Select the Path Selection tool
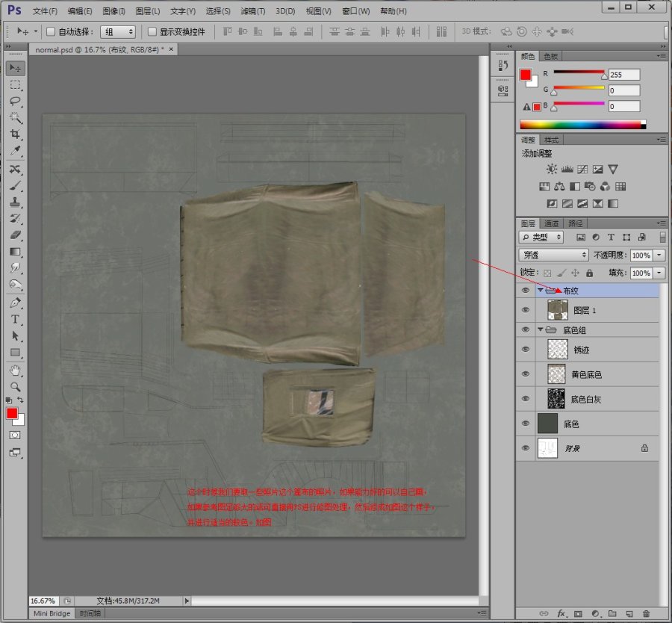 (x=16, y=335)
